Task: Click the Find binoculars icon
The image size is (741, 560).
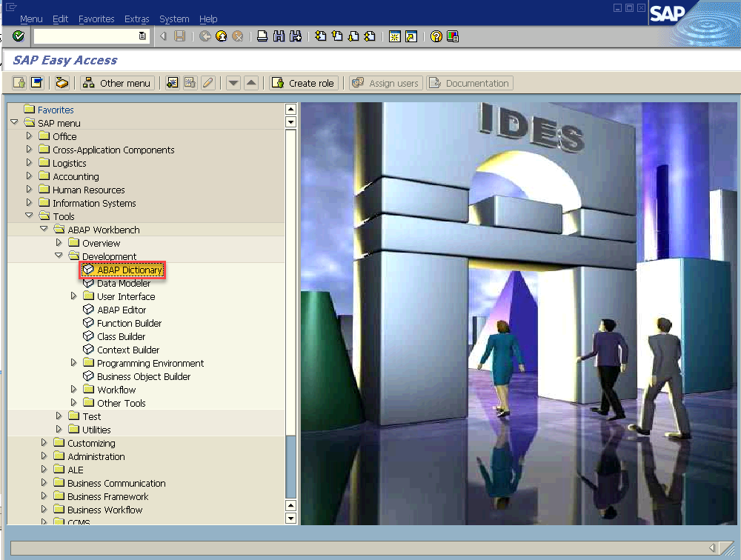Action: tap(279, 36)
